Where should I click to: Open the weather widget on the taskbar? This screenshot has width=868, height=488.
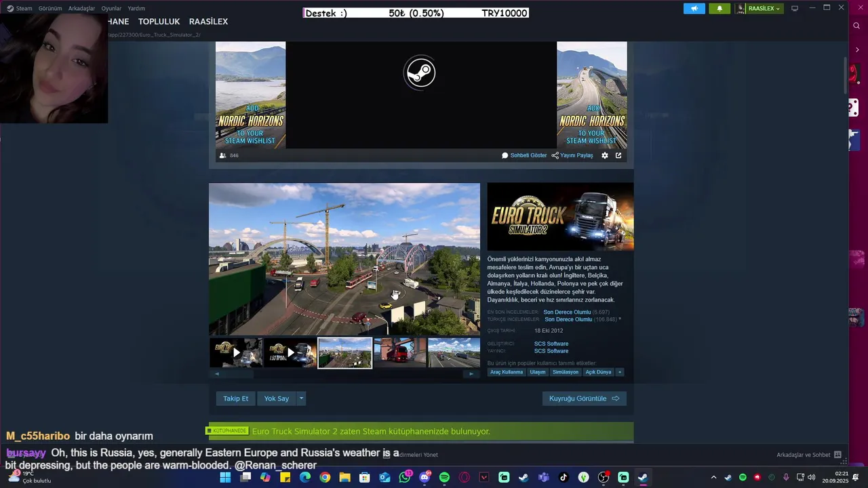tap(28, 477)
